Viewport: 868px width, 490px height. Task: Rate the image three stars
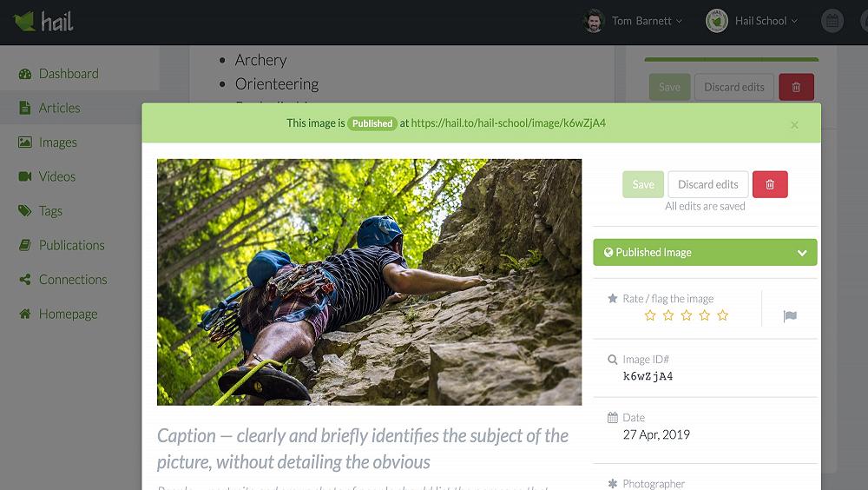click(687, 315)
